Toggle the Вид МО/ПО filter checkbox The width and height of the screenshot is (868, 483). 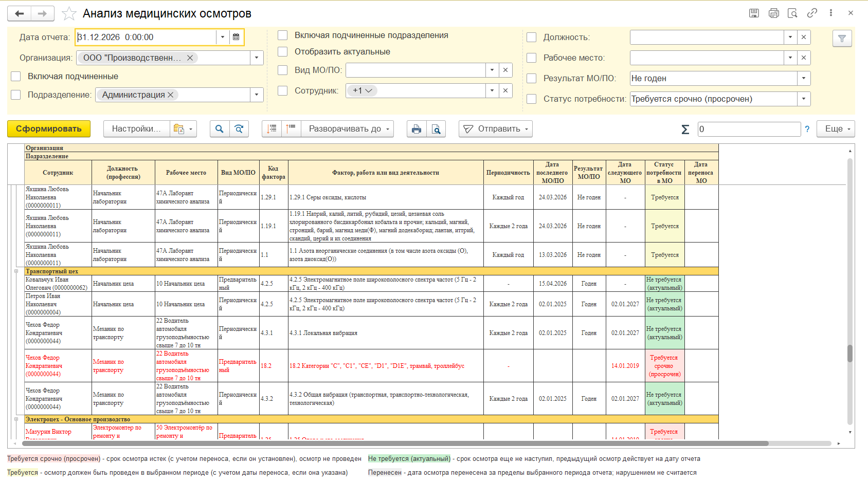coord(282,70)
